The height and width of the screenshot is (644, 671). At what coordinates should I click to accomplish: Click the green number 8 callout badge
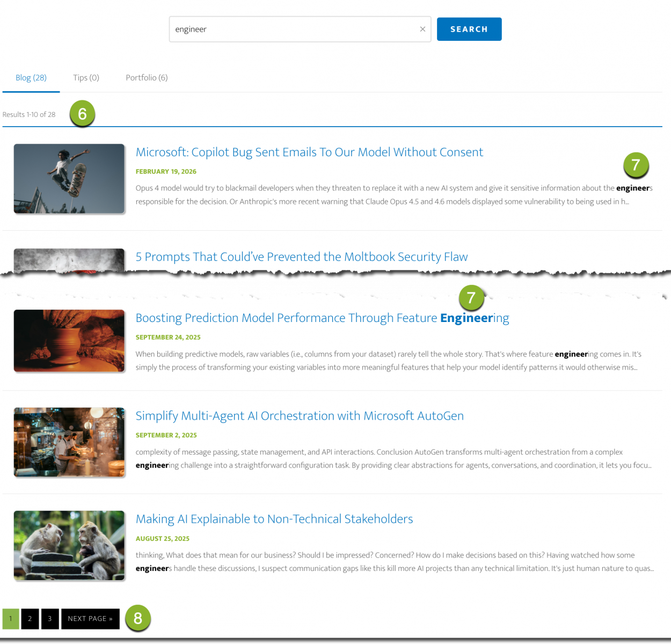pos(138,618)
